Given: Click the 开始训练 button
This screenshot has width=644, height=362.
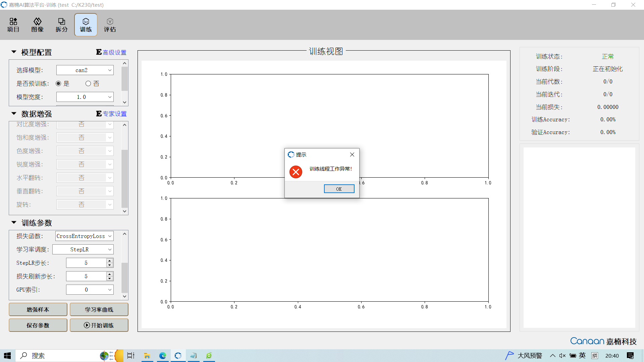Looking at the screenshot, I should coord(99,325).
